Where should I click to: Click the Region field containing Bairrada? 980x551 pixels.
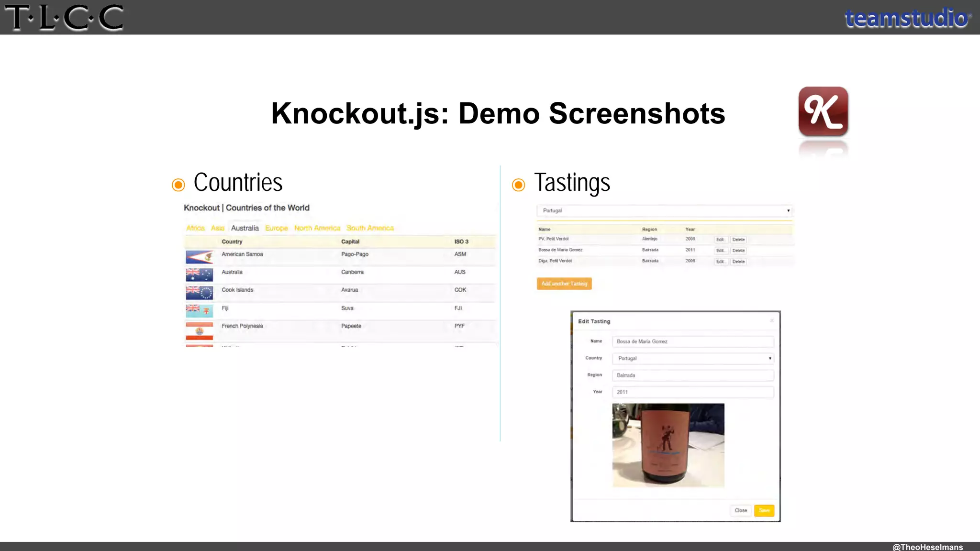tap(693, 375)
